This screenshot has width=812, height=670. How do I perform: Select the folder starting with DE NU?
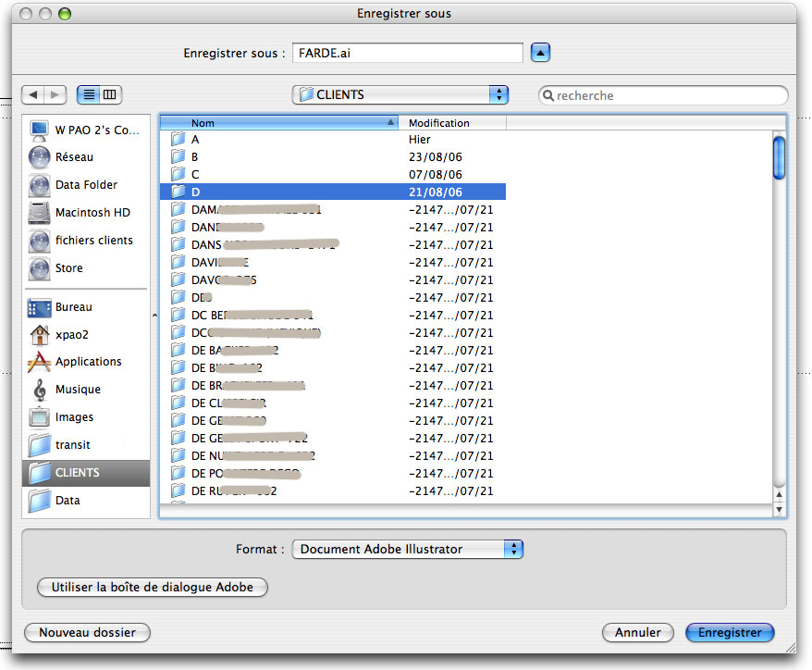coord(333,456)
